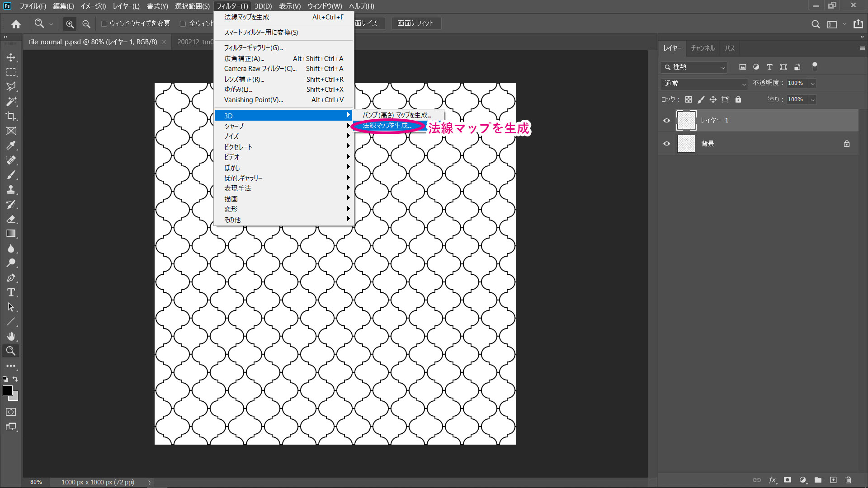Select the Rectangular Marquee tool
The height and width of the screenshot is (488, 868).
11,72
